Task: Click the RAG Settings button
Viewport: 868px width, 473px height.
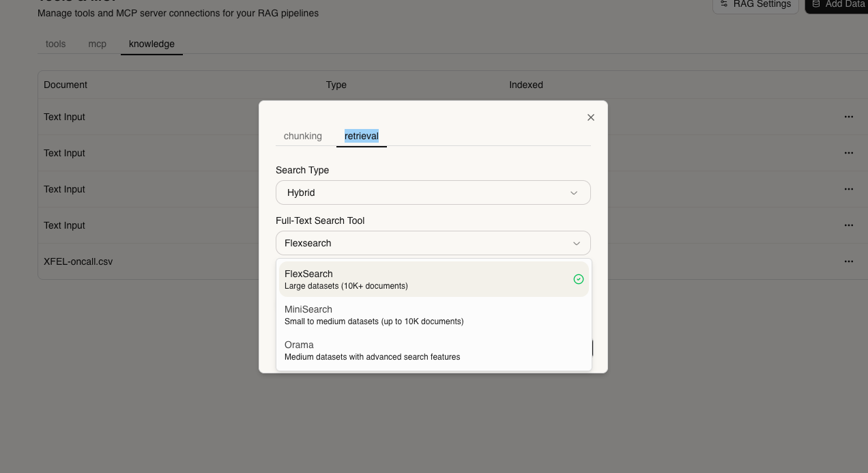Action: [x=755, y=3]
